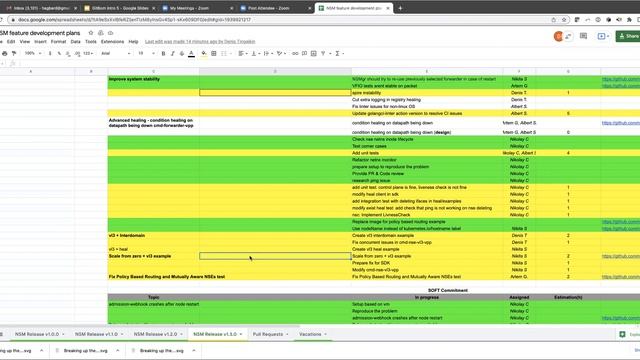Open a new browser tab
The width and height of the screenshot is (640, 360).
pyautogui.click(x=400, y=8)
